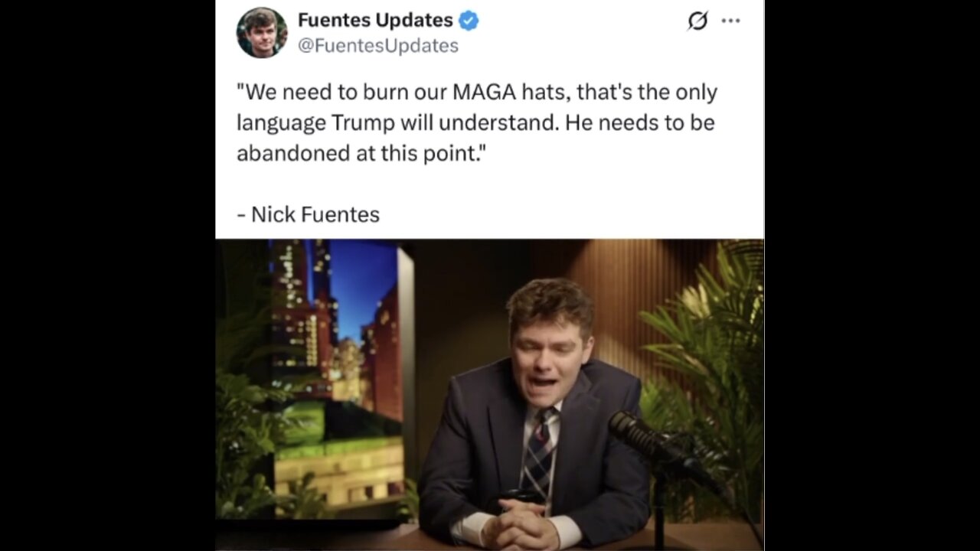Click the "- Nick Fuentes" attribution line
This screenshot has height=551, width=980.
(308, 214)
